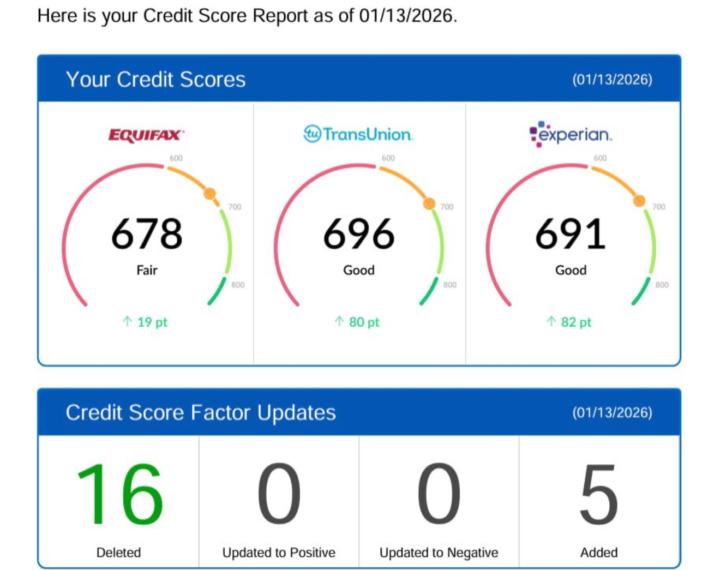The height and width of the screenshot is (570, 720).
Task: Click the 700 tick label on Equifax gauge
Action: (x=235, y=207)
